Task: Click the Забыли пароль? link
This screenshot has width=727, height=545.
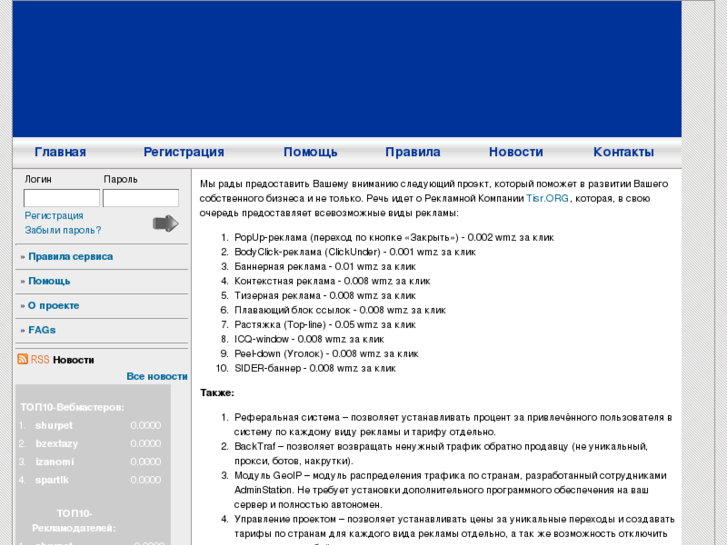Action: pyautogui.click(x=63, y=230)
